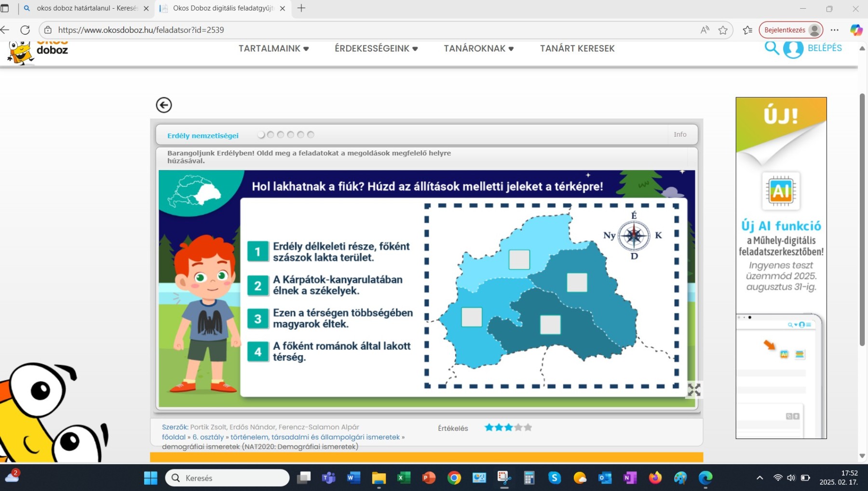
Task: Pick the number 3 marker tile
Action: [x=258, y=318]
